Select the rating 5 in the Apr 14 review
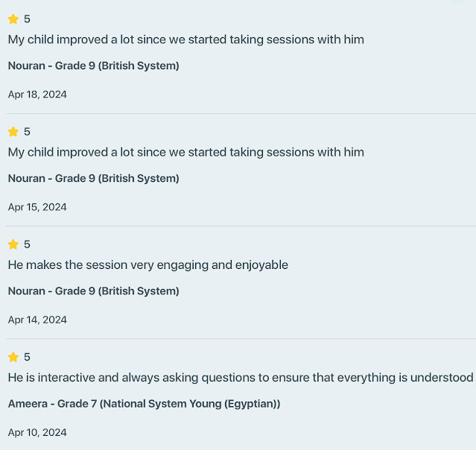Image resolution: width=476 pixels, height=450 pixels. 27,244
